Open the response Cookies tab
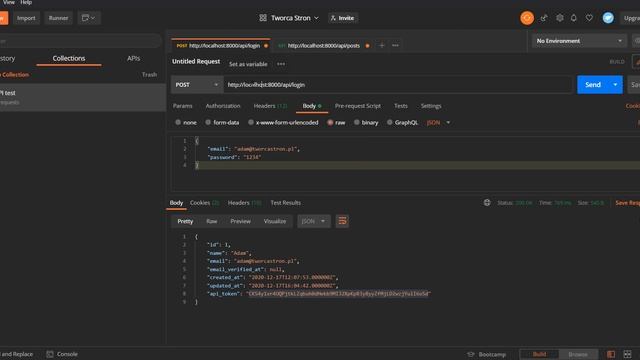Image resolution: width=640 pixels, height=360 pixels. click(204, 202)
